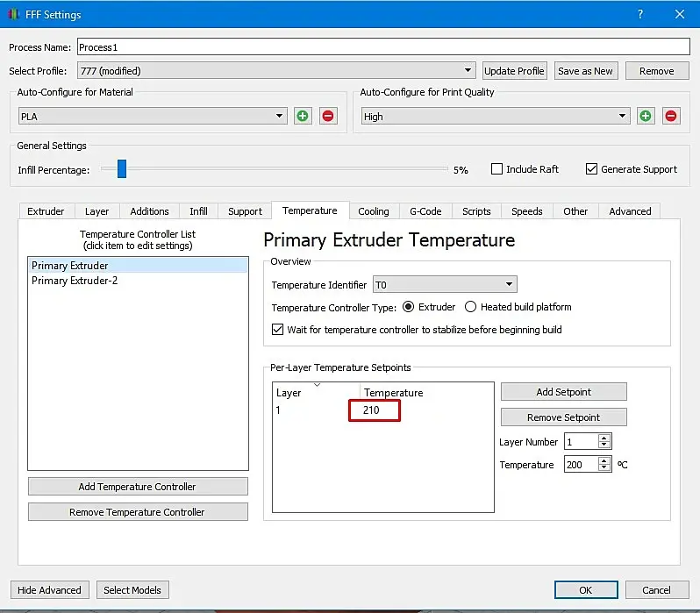The image size is (700, 613).
Task: Open the High print quality dropdown
Action: (496, 116)
